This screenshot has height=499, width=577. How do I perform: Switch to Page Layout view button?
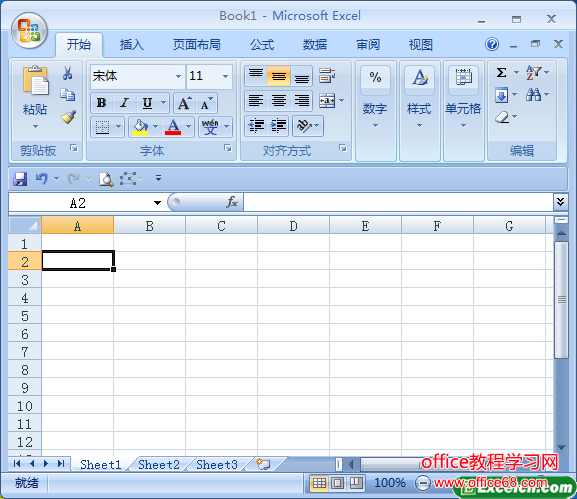[x=337, y=483]
